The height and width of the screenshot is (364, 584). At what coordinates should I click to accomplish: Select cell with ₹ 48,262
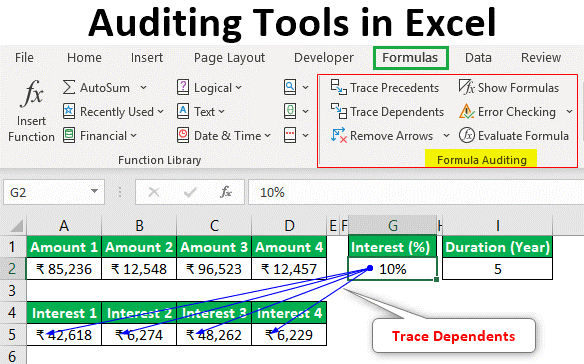[214, 335]
